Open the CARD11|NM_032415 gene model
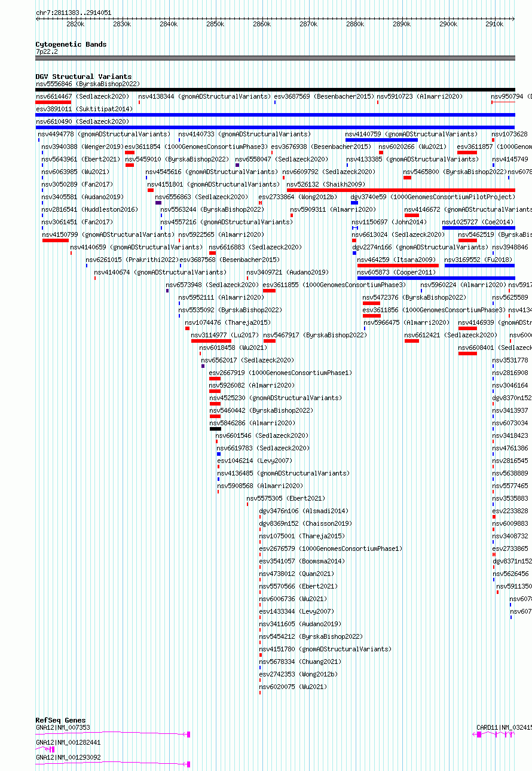Image resolution: width=532 pixels, height=771 pixels. 495,734
